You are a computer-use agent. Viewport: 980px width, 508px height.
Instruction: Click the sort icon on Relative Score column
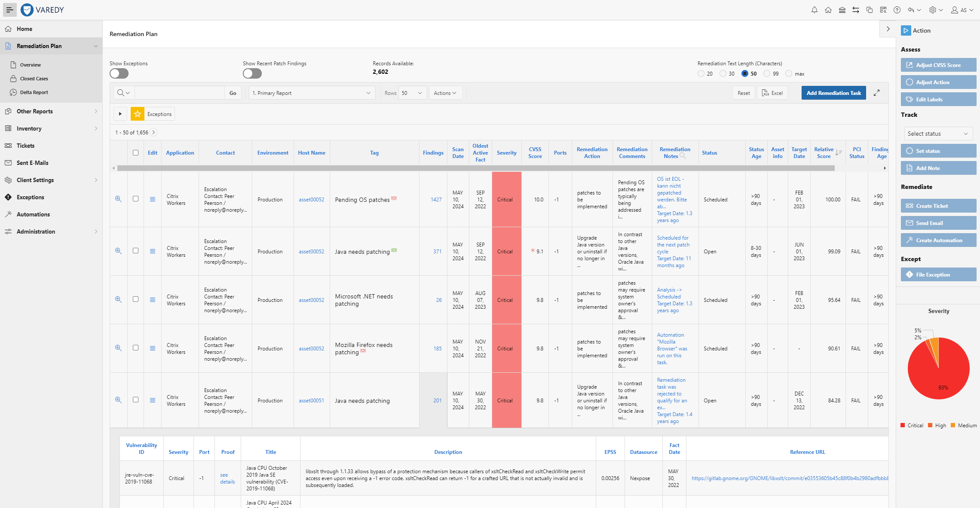[838, 152]
